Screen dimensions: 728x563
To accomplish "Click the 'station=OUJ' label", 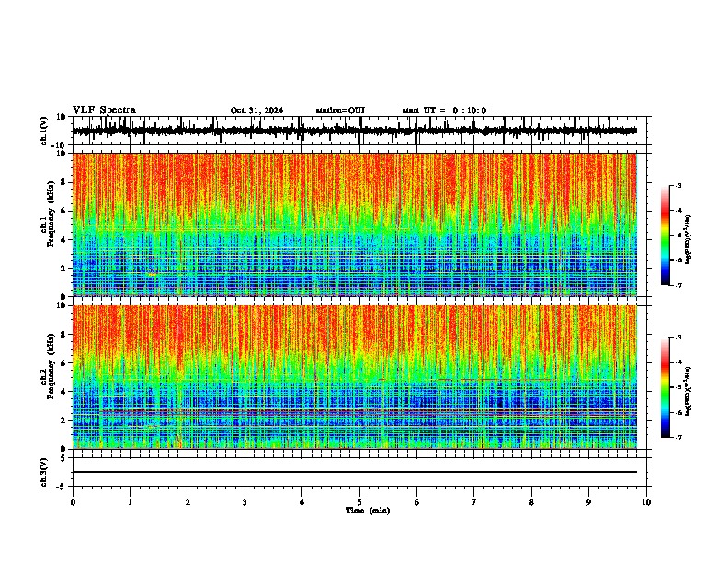I will (x=340, y=110).
